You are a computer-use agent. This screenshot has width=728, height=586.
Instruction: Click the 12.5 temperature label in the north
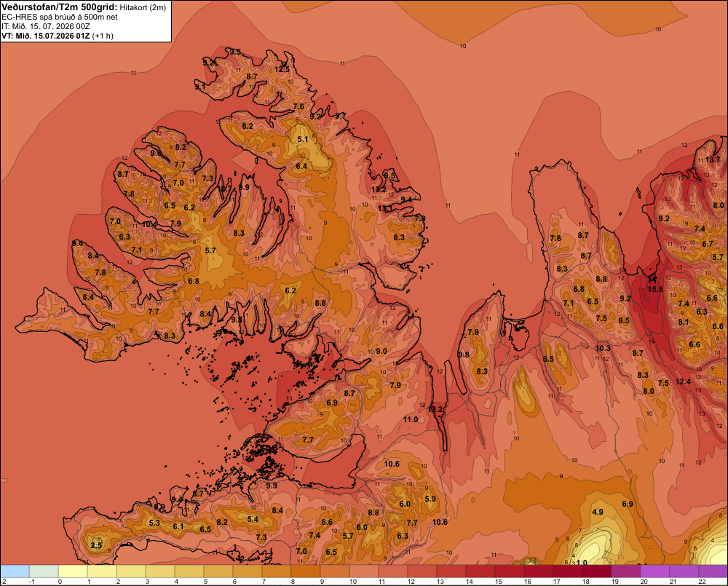point(282,70)
